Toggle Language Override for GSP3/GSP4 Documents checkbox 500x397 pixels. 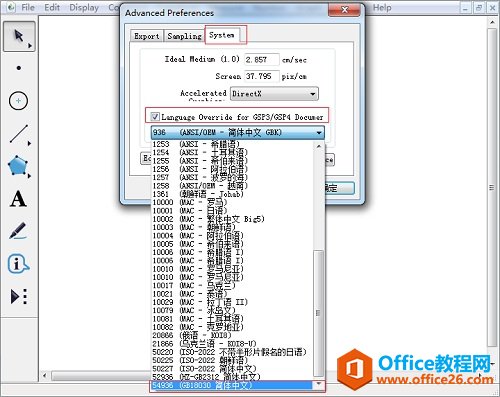pos(155,117)
